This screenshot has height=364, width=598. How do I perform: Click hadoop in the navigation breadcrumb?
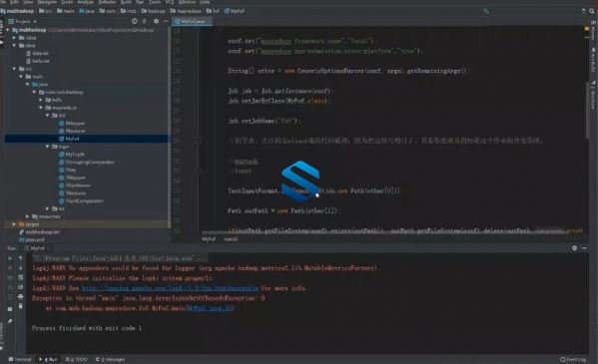point(154,11)
